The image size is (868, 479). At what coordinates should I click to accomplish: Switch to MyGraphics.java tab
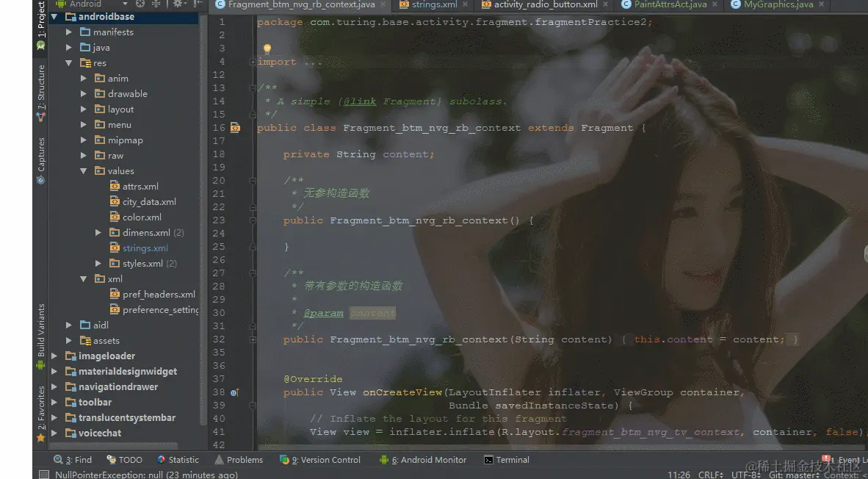[x=777, y=4]
